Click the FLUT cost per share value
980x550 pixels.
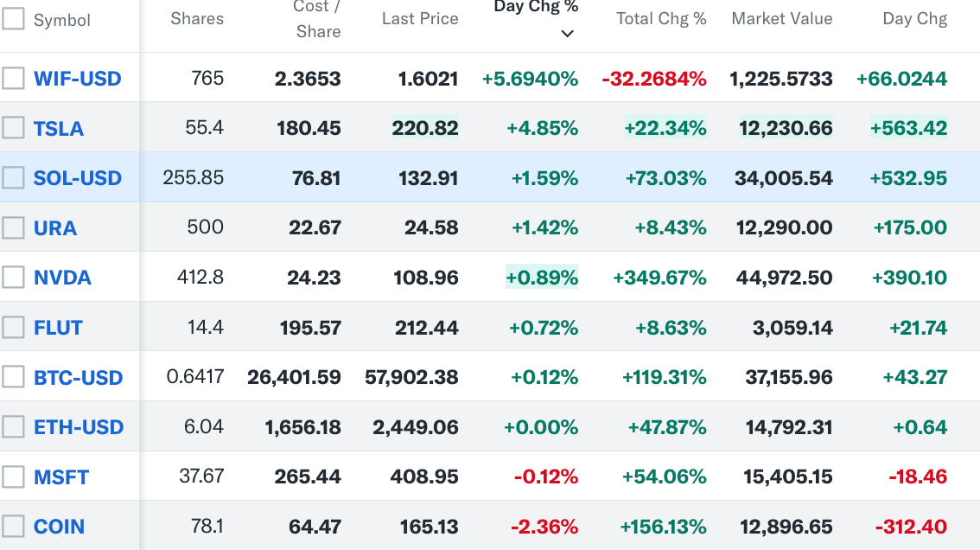310,328
